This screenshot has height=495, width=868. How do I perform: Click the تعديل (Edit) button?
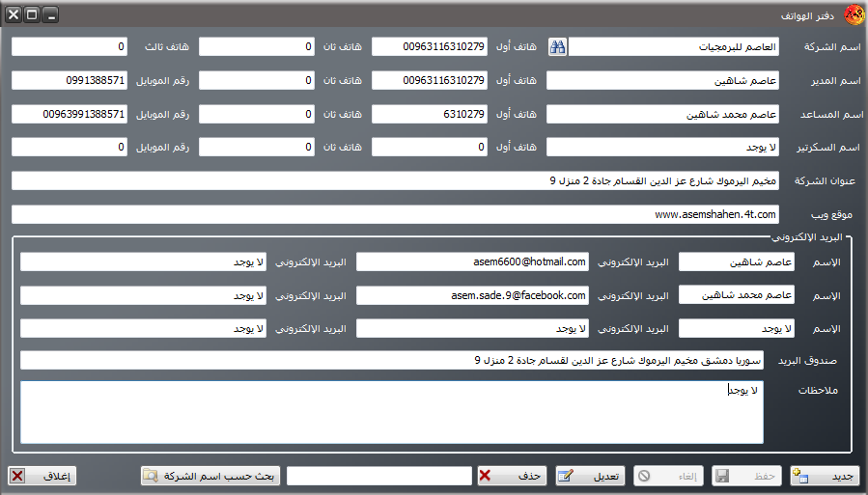pos(591,476)
